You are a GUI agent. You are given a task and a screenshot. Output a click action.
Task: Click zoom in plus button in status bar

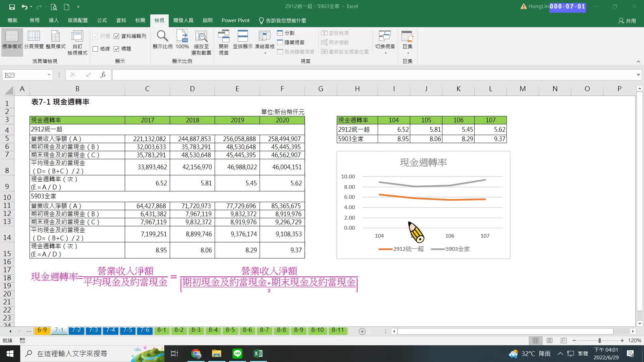(x=622, y=341)
